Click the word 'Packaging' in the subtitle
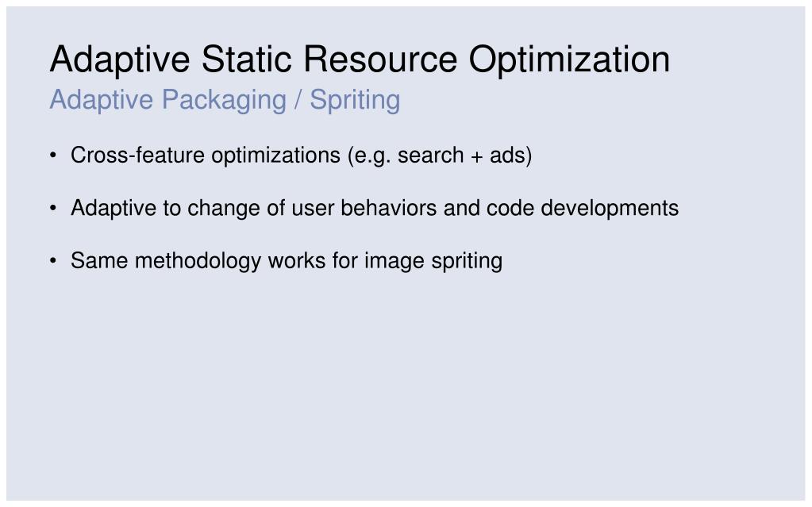812x507 pixels. (224, 102)
